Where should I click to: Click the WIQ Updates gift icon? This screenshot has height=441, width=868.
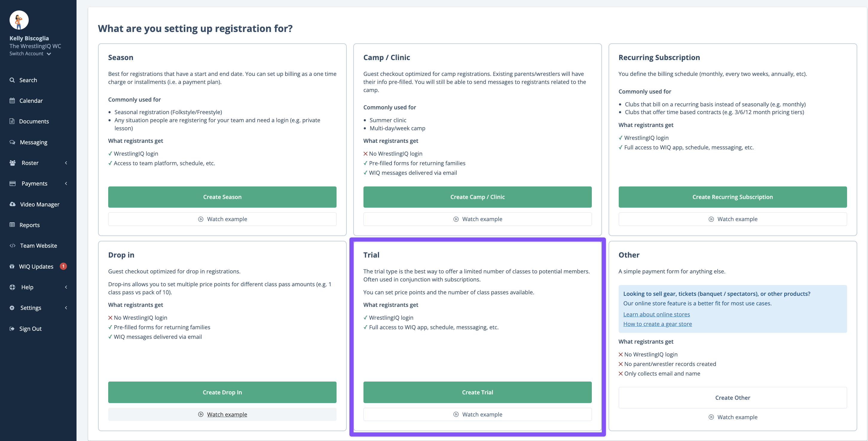click(12, 267)
